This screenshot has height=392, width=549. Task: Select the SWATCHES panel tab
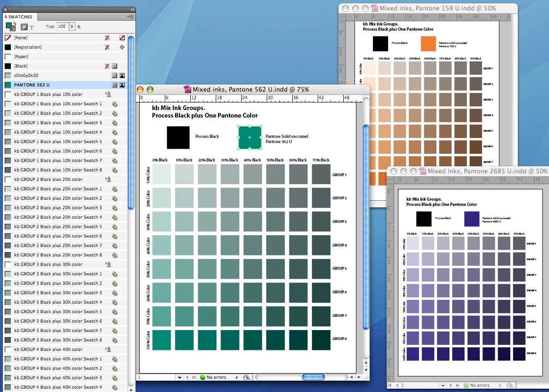20,17
